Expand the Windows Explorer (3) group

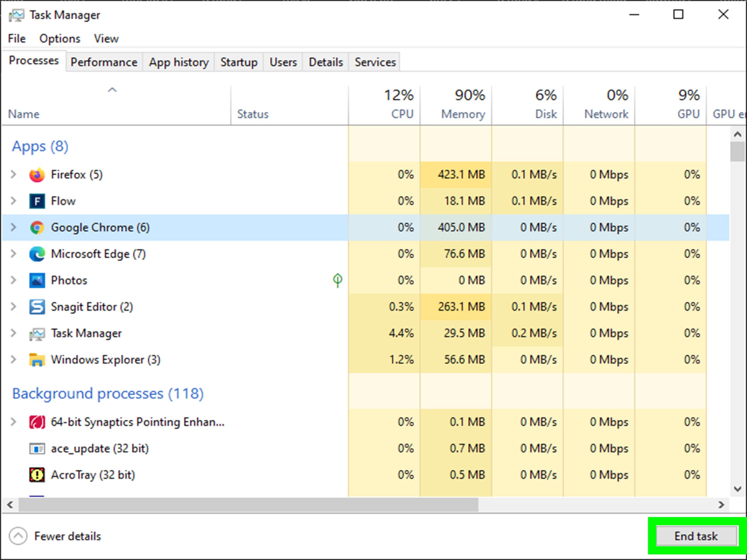(x=13, y=360)
